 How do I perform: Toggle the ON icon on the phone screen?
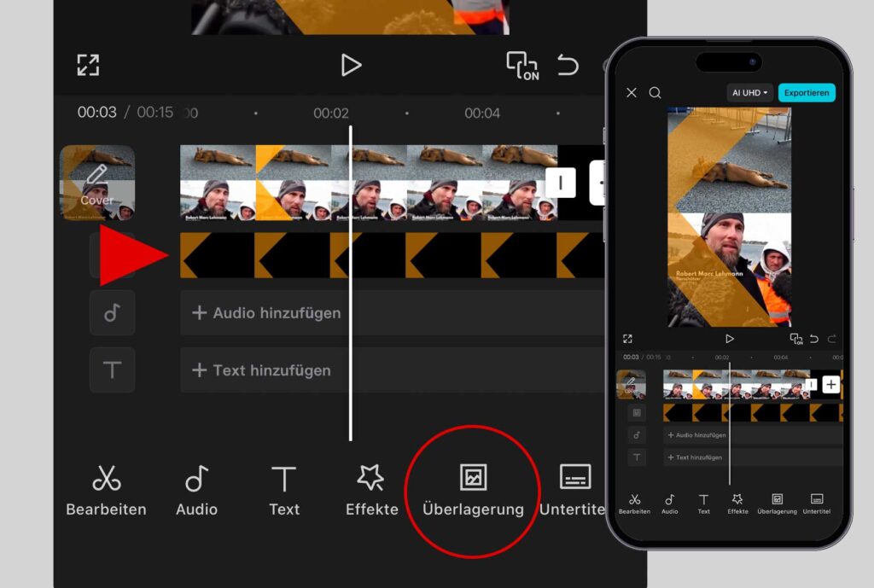pos(795,339)
